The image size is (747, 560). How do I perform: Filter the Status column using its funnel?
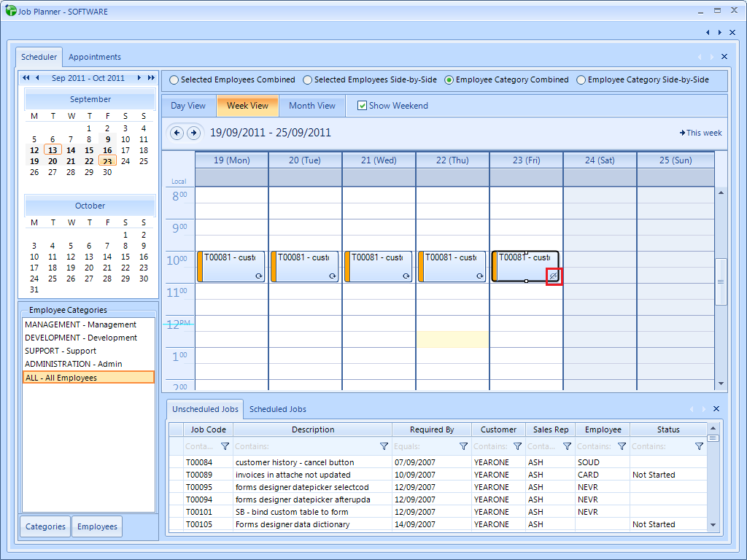pos(699,446)
